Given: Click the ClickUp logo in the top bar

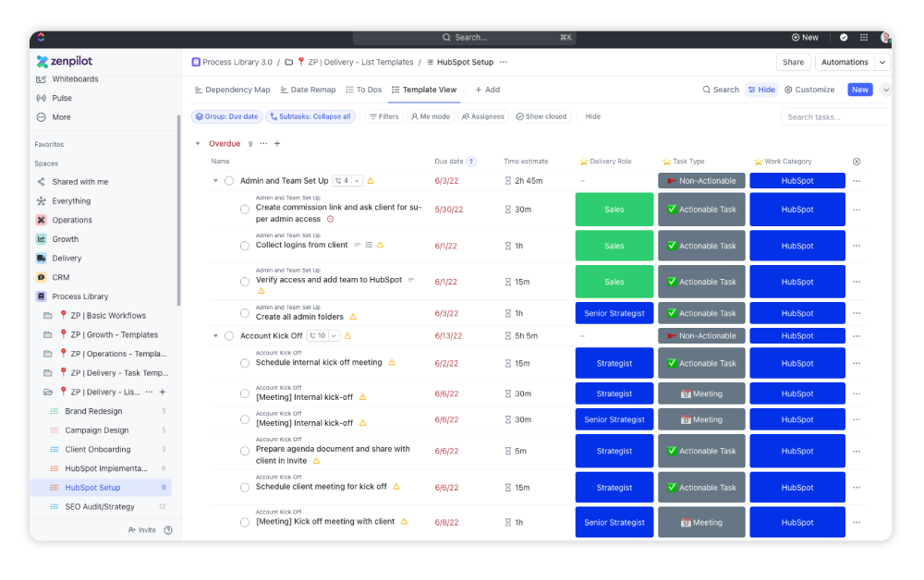Looking at the screenshot, I should point(41,37).
